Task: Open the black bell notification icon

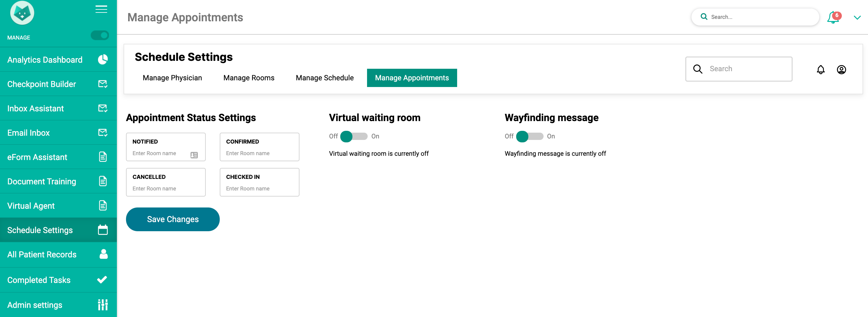Action: click(821, 69)
